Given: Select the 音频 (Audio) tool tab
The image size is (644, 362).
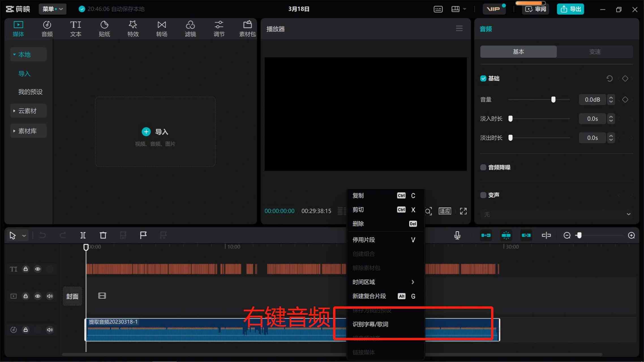Looking at the screenshot, I should pyautogui.click(x=46, y=28).
